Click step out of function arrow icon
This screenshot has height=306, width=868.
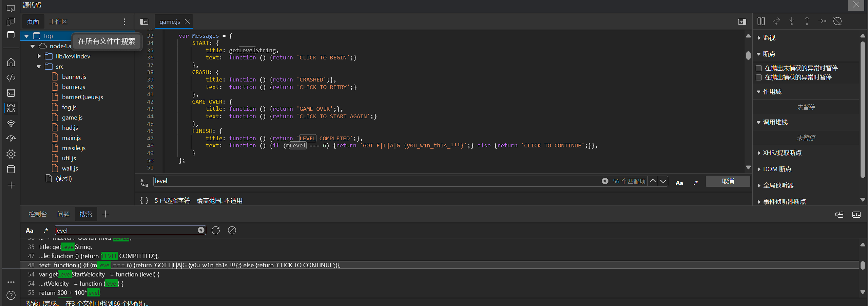coord(807,21)
